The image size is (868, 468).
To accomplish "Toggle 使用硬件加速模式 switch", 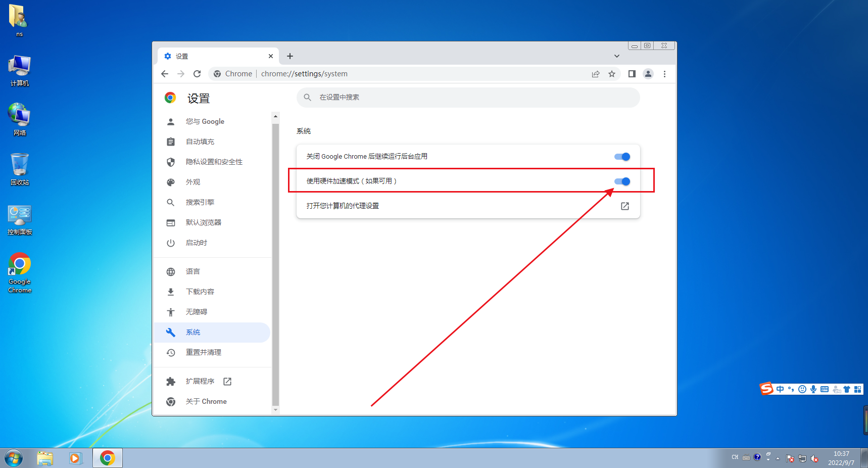I will 622,181.
